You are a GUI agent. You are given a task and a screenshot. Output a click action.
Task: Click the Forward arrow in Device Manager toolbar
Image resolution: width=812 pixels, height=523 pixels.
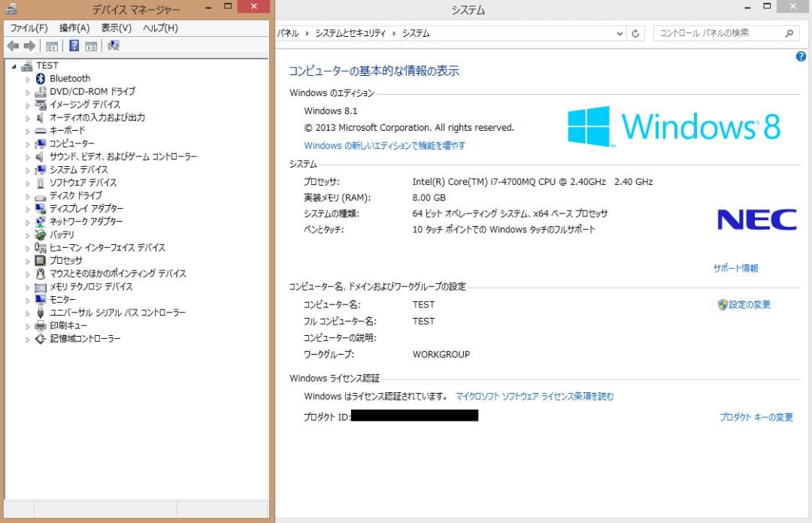click(x=29, y=46)
